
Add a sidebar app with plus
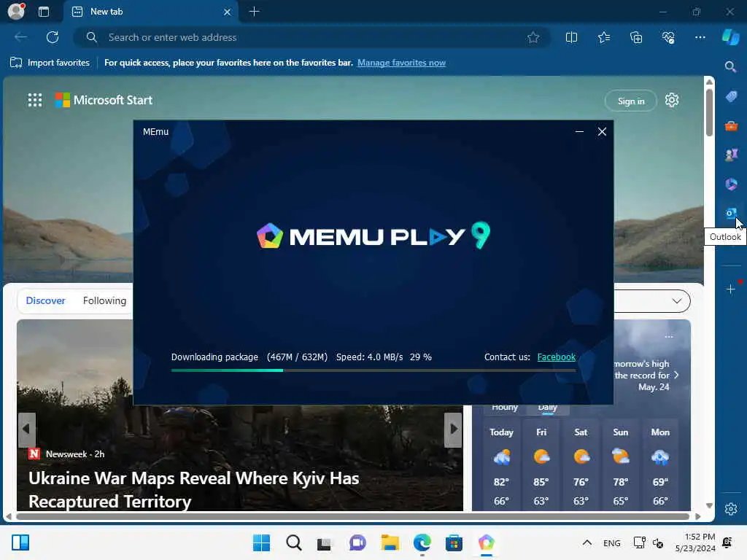click(731, 289)
